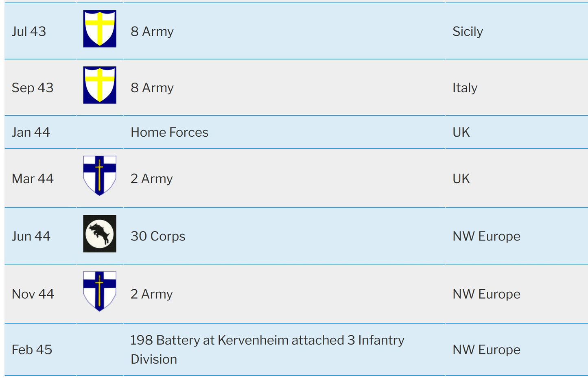Viewport: 588px width, 391px height.
Task: Click the "Sicily" location text
Action: click(468, 31)
